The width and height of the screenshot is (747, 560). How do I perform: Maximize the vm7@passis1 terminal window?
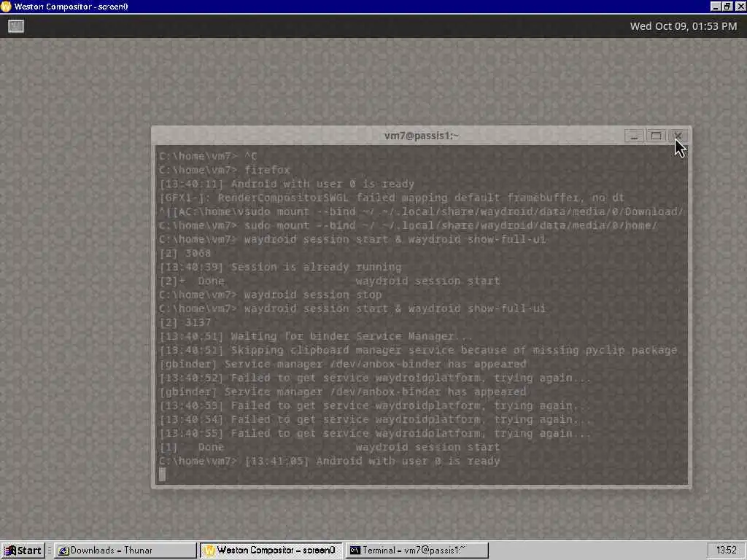(656, 136)
